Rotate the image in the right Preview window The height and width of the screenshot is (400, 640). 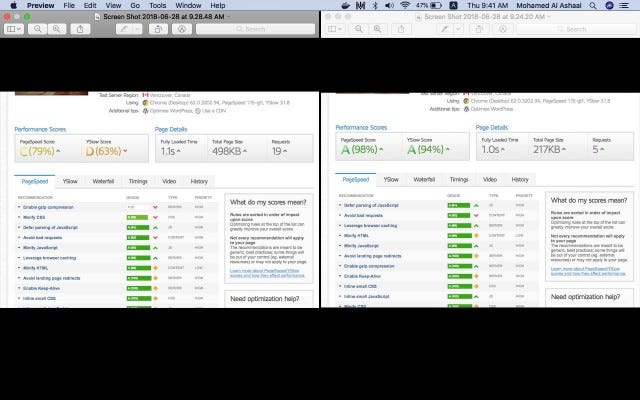[x=479, y=29]
